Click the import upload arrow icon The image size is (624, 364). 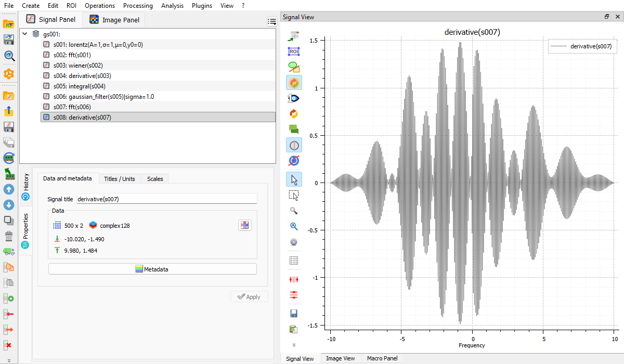click(9, 111)
